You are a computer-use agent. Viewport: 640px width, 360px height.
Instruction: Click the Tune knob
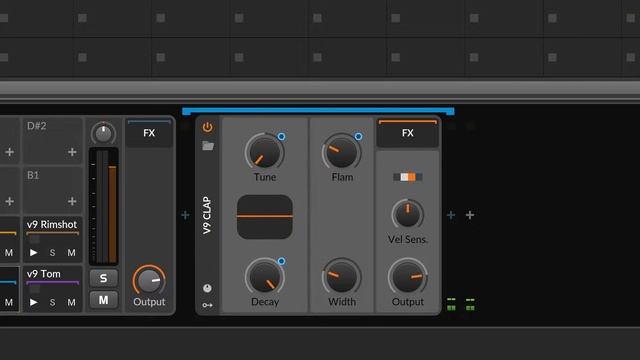tap(264, 152)
